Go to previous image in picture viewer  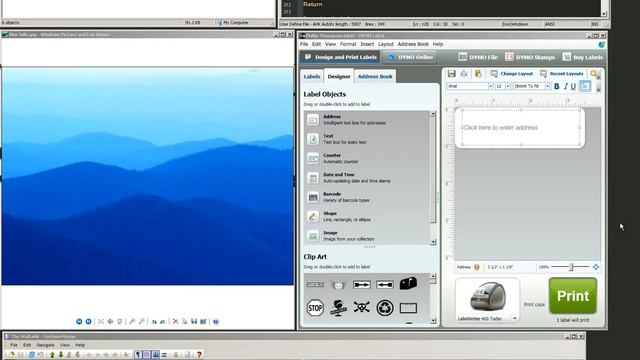(79, 322)
